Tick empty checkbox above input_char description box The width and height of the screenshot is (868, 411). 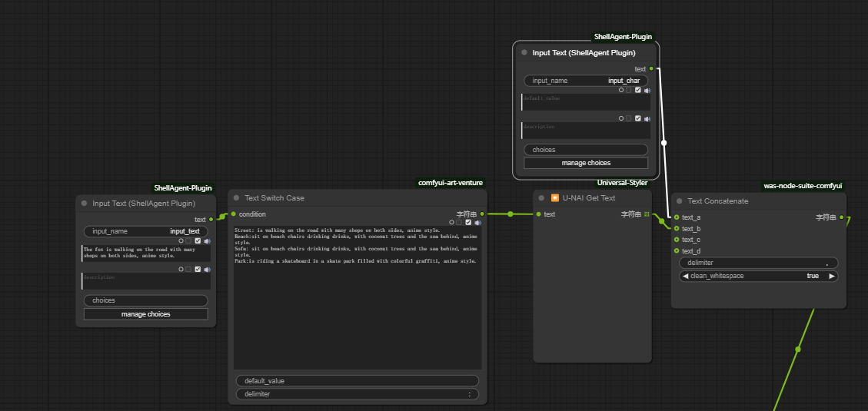click(x=628, y=118)
